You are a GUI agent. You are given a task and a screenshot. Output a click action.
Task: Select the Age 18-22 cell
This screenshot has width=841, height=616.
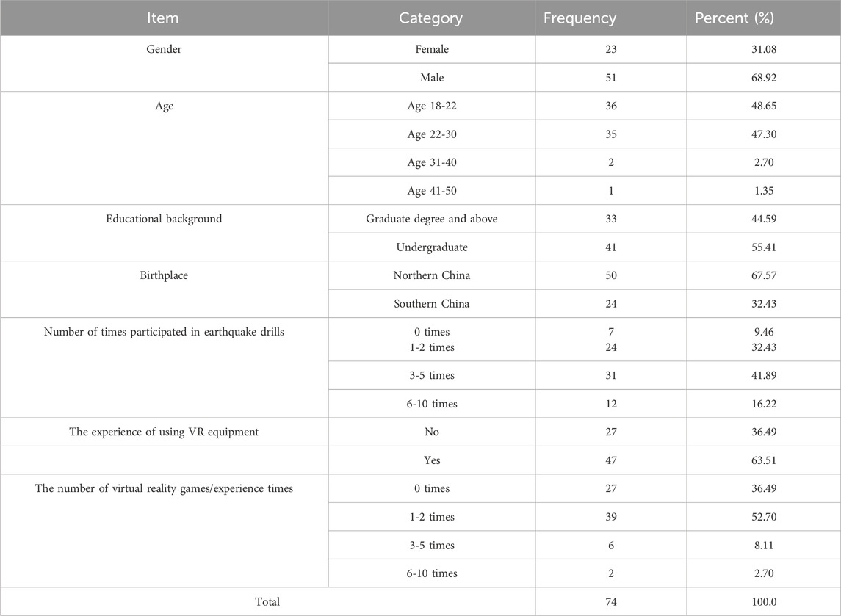pos(430,106)
